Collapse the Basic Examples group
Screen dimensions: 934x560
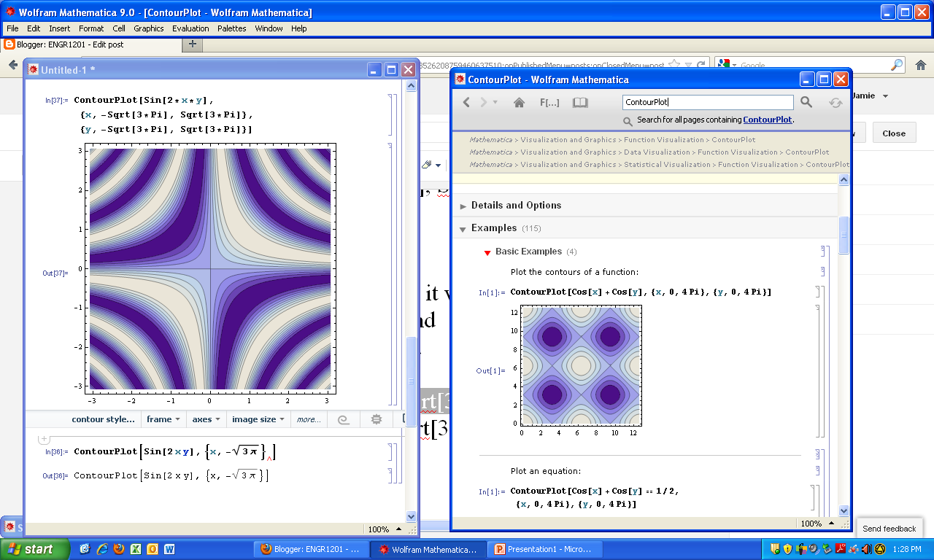click(x=487, y=252)
